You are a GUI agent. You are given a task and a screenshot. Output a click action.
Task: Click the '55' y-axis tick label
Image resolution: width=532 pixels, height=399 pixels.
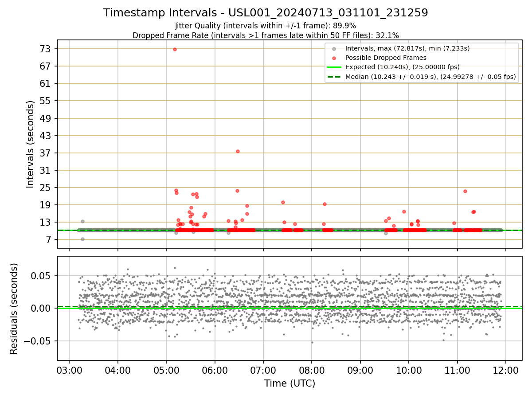point(46,101)
